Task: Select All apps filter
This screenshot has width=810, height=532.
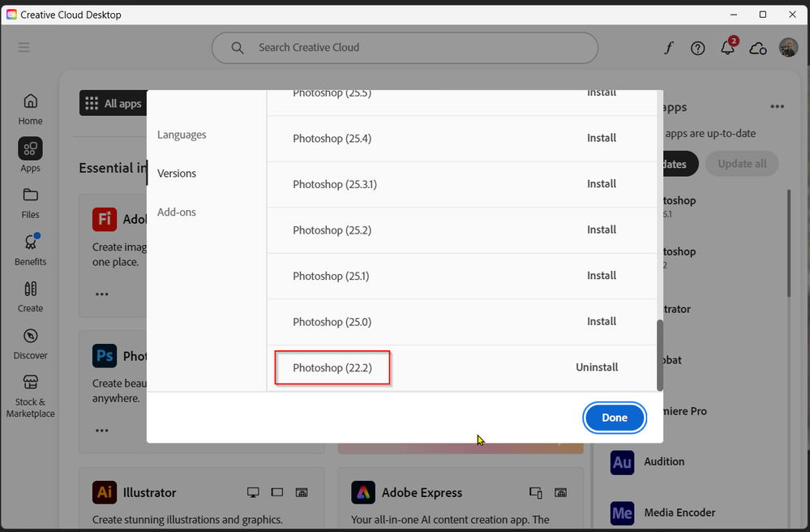Action: click(x=114, y=103)
